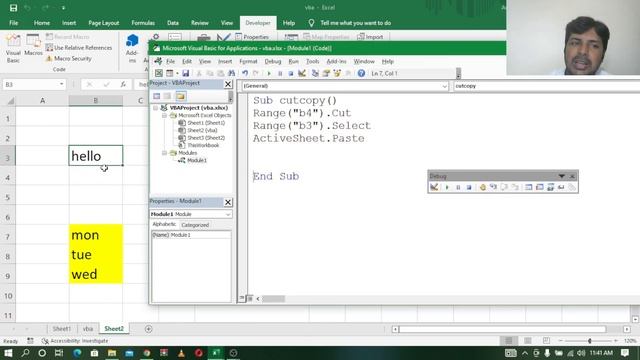The width and height of the screenshot is (640, 360).
Task: Switch to the Sheet1 sheet tab
Action: (62, 329)
